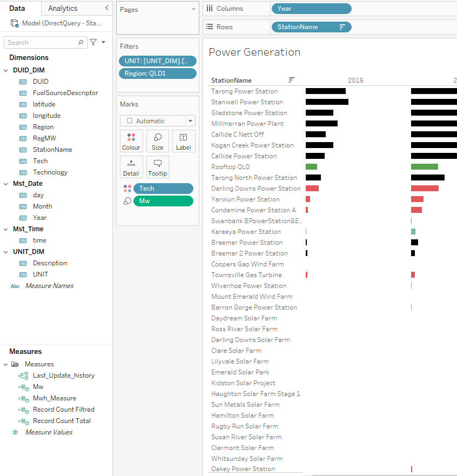Collapse the DUID_DIM dimension group
Image resolution: width=457 pixels, height=476 pixels.
6,70
